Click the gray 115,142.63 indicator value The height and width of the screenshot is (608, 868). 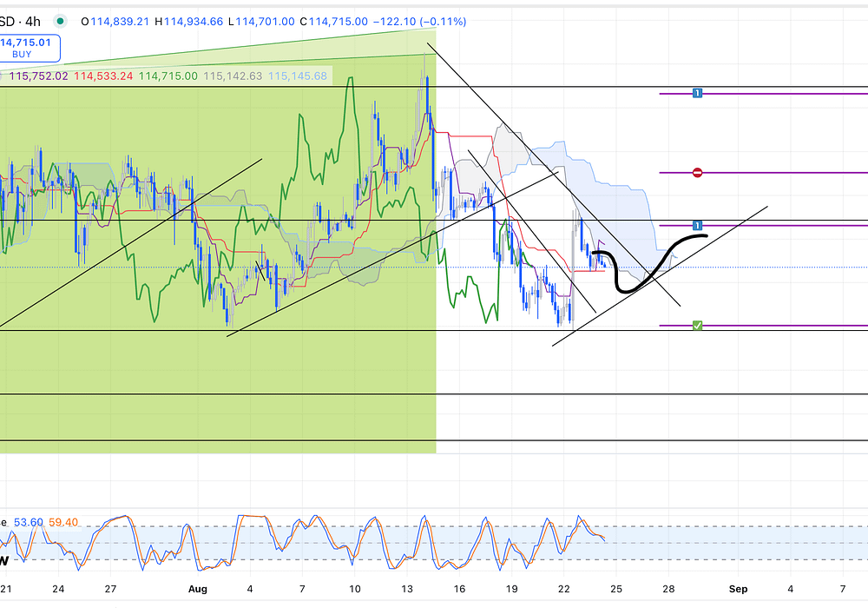click(233, 76)
